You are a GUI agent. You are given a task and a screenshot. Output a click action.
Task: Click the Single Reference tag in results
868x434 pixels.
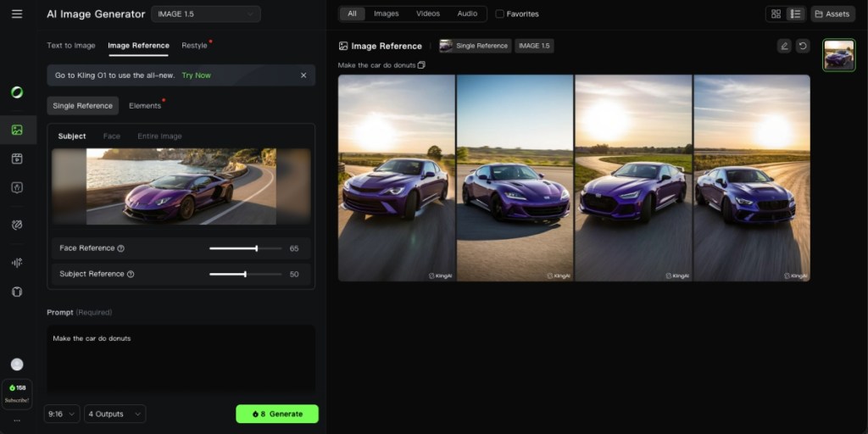[x=475, y=46]
